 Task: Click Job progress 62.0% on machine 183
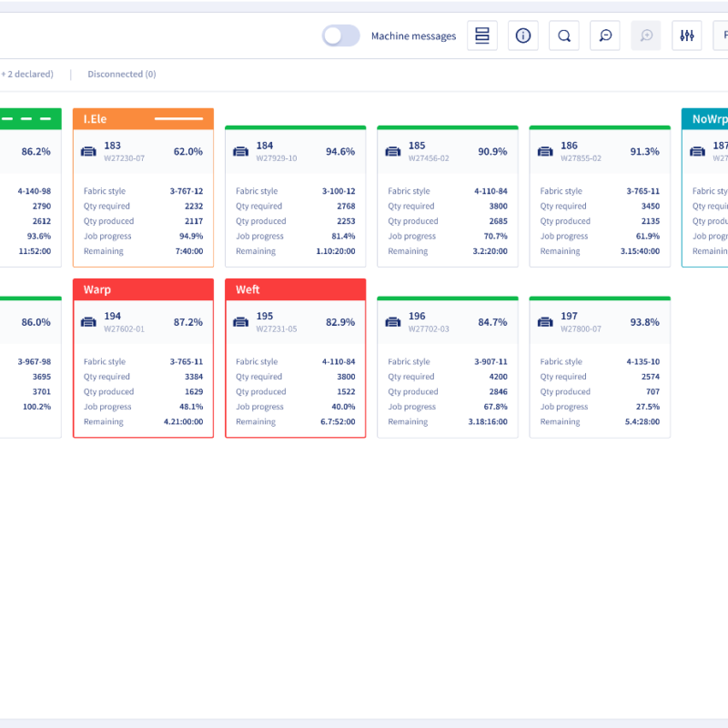click(x=187, y=152)
